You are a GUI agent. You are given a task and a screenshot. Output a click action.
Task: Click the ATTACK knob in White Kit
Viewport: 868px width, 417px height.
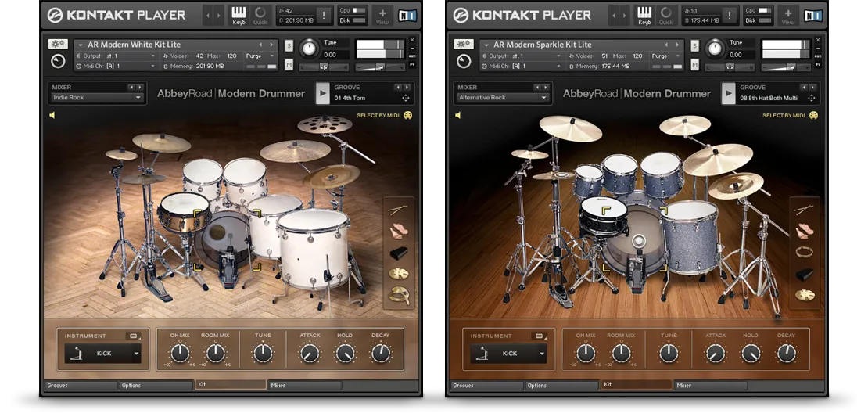coord(310,353)
